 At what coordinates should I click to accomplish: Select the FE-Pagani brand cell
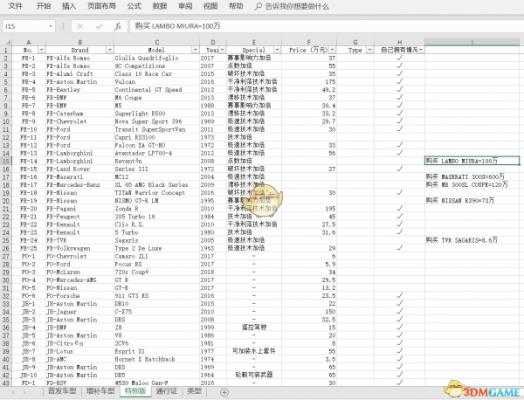click(x=80, y=209)
